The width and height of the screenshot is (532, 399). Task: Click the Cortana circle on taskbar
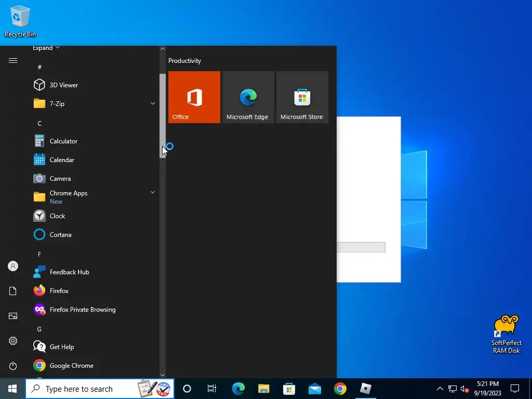(x=187, y=389)
